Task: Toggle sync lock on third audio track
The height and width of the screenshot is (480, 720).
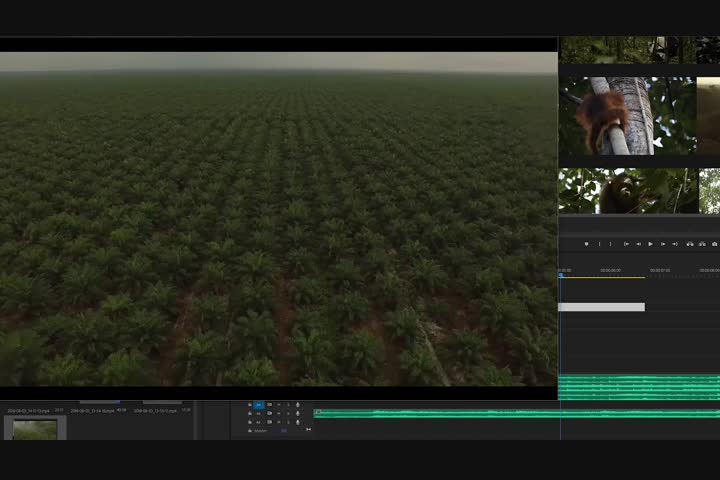Action: click(270, 422)
